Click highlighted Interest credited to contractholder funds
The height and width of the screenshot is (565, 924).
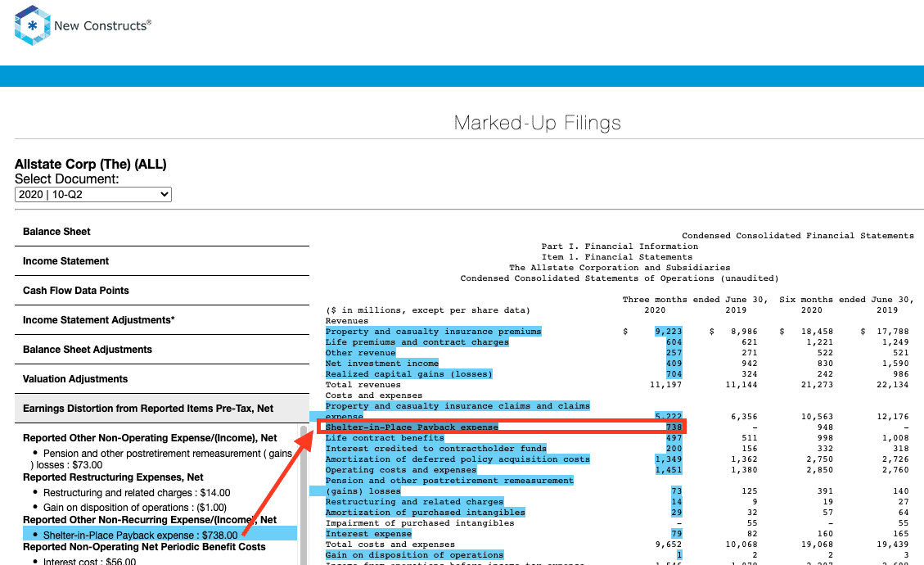tap(436, 448)
